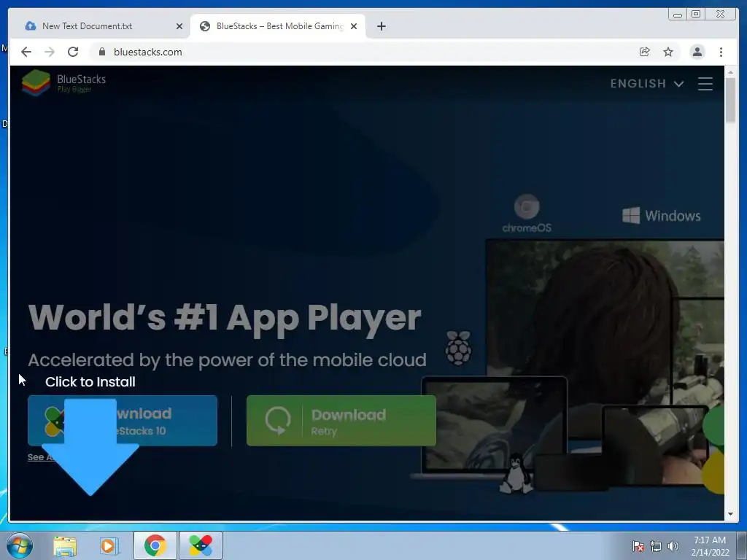Open the share this page icon
The width and height of the screenshot is (747, 560).
tap(645, 52)
